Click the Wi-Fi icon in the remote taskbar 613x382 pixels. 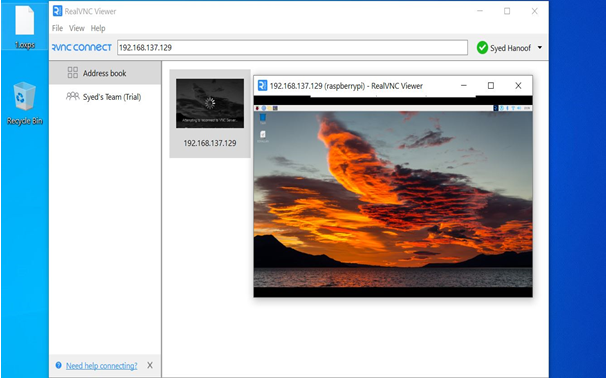513,108
